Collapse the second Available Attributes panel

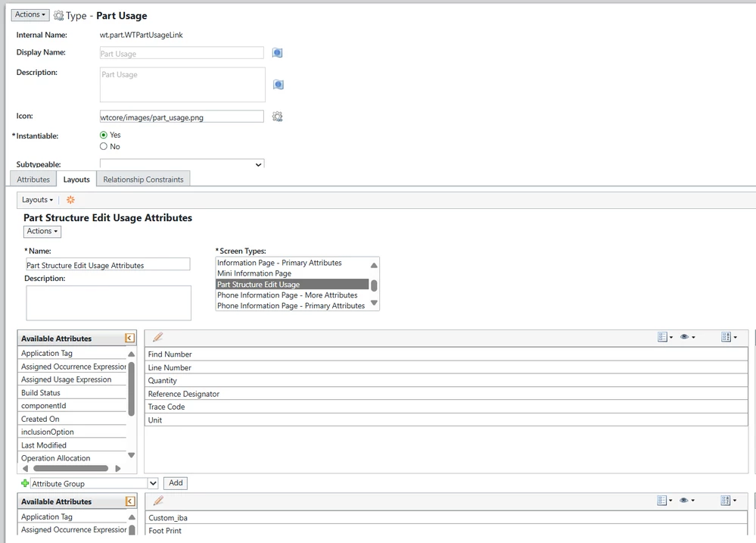(129, 501)
